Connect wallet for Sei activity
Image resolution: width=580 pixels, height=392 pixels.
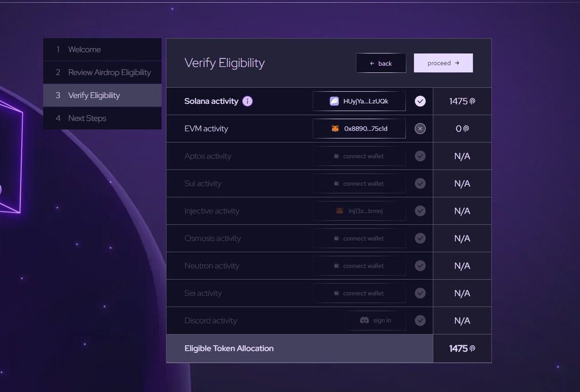pyautogui.click(x=359, y=293)
